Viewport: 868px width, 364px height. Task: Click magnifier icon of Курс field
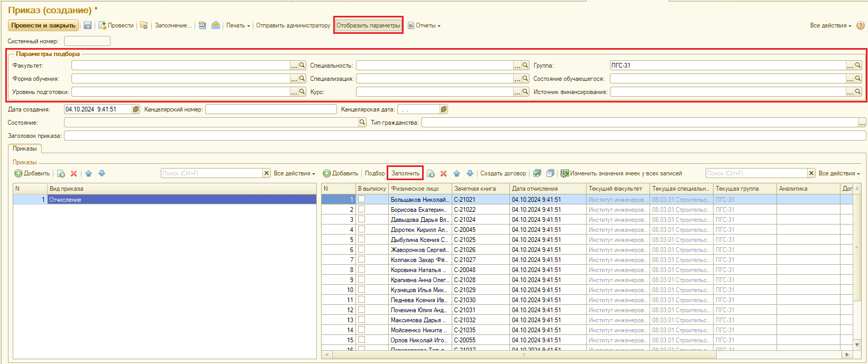[x=525, y=92]
